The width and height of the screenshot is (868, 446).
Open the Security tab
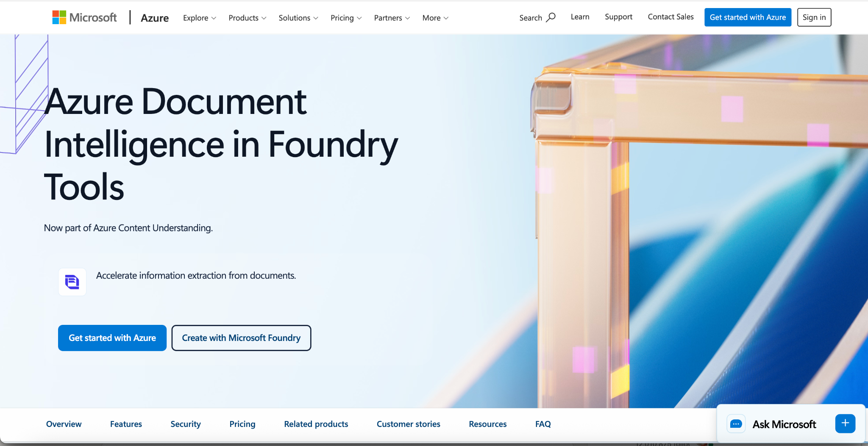pos(186,424)
